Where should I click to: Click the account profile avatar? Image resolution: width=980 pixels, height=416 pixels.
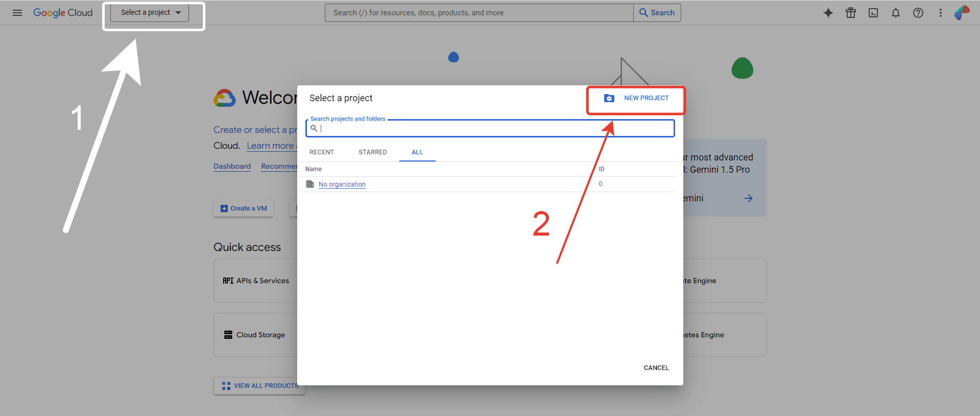click(962, 13)
